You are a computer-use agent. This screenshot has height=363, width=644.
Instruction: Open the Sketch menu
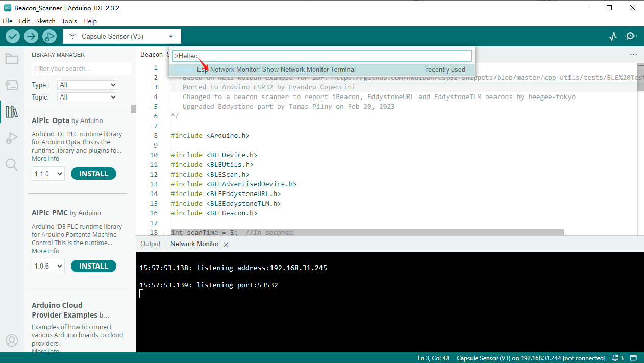tap(45, 21)
